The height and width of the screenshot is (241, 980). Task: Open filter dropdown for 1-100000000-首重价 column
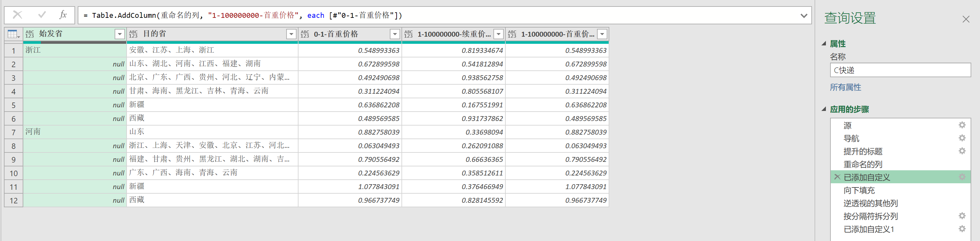(x=602, y=34)
